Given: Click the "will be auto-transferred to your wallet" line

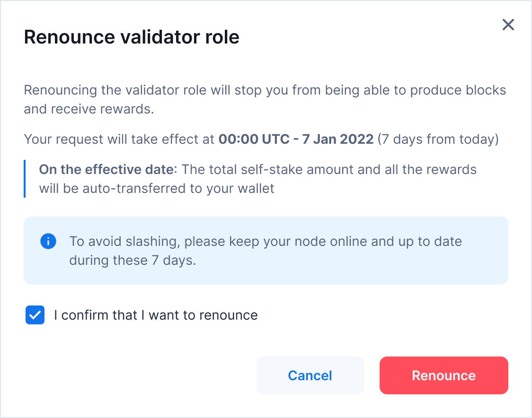Looking at the screenshot, I should [156, 188].
